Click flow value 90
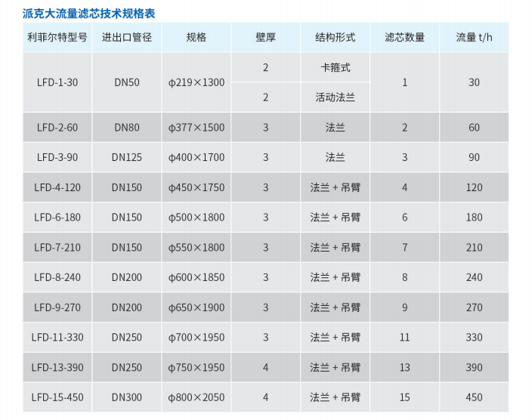Viewport: 532px width, 420px height. tap(474, 157)
